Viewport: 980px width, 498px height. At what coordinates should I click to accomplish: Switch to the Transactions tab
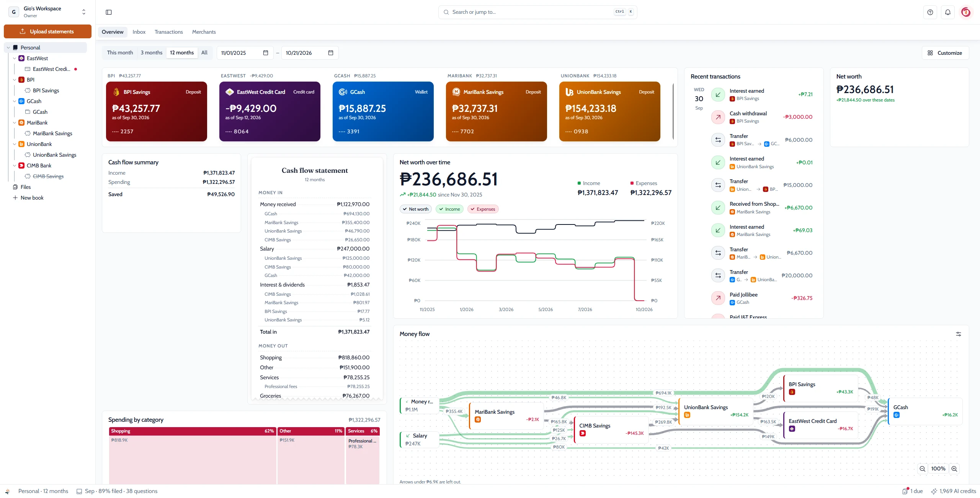coord(169,32)
